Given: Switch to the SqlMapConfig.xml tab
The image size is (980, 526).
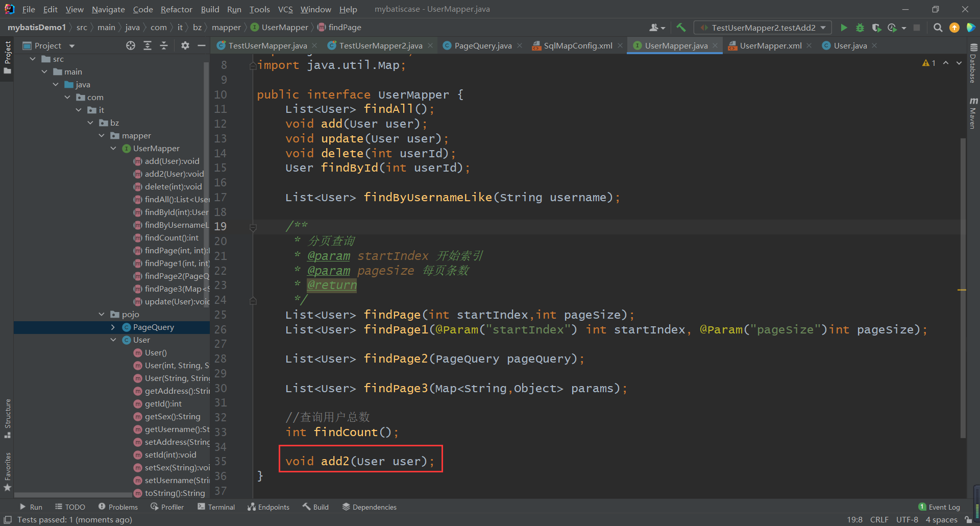Looking at the screenshot, I should [578, 45].
